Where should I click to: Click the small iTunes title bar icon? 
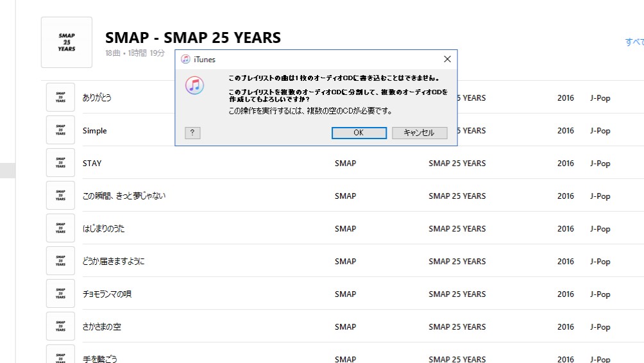pyautogui.click(x=185, y=59)
